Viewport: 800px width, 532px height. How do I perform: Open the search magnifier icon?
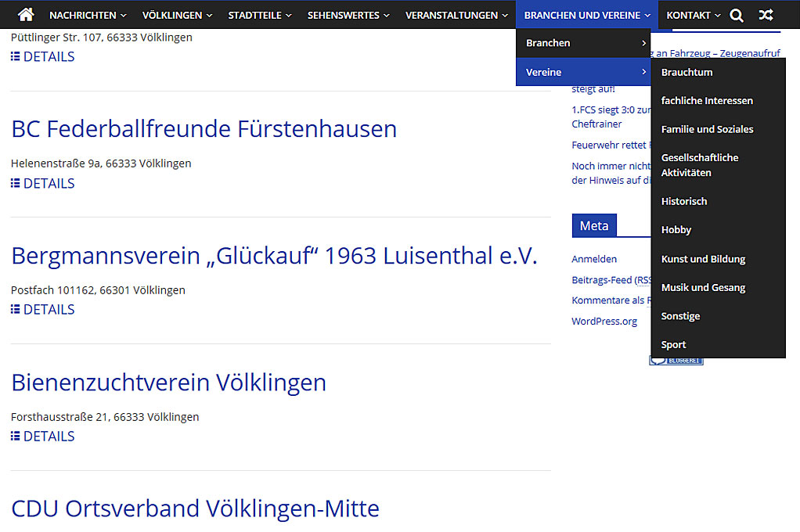click(736, 15)
